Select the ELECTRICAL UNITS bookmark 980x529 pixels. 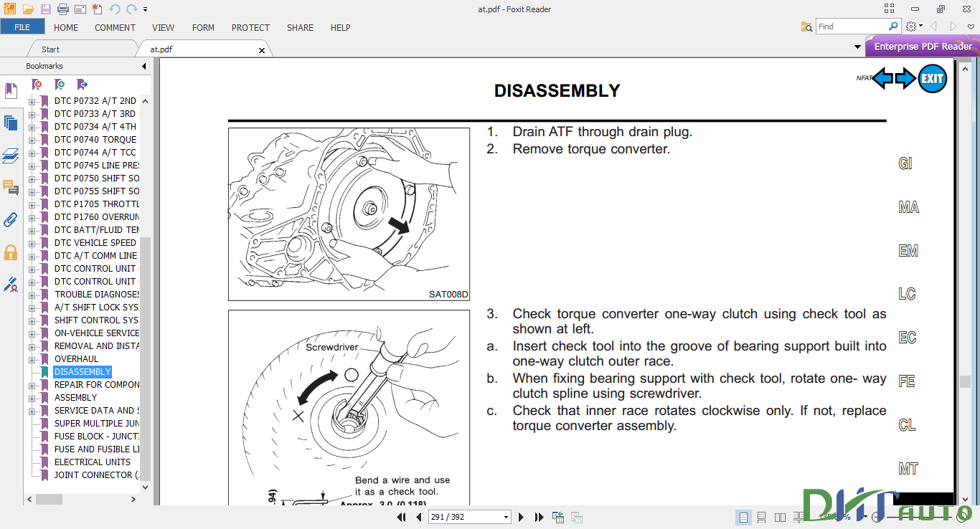pos(93,462)
